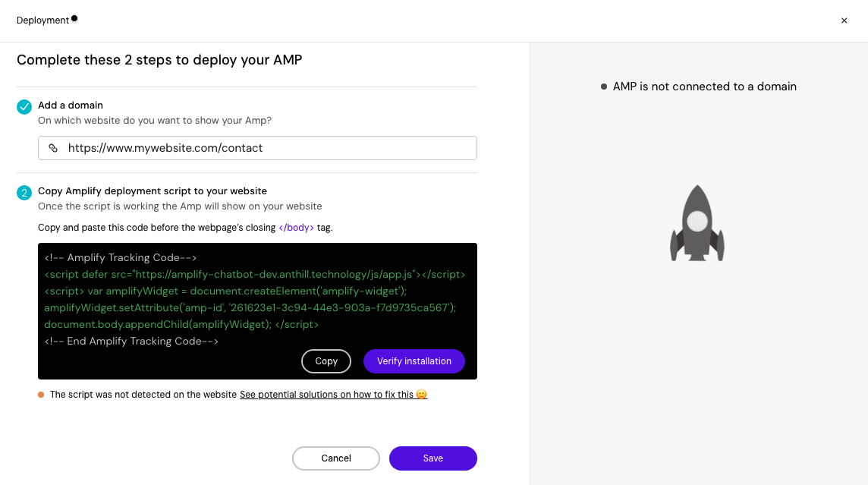Click the teal checkmark next to Add a domain
This screenshot has width=868, height=485.
(x=24, y=107)
